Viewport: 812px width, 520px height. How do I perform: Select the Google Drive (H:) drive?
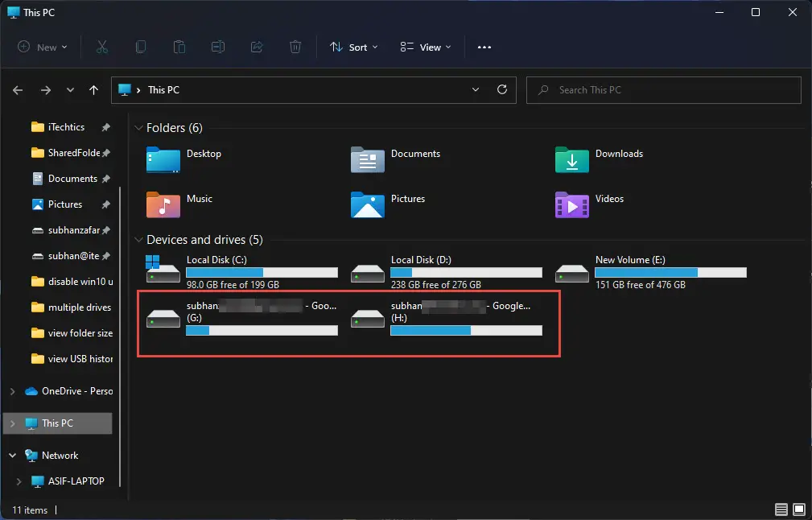[447, 317]
